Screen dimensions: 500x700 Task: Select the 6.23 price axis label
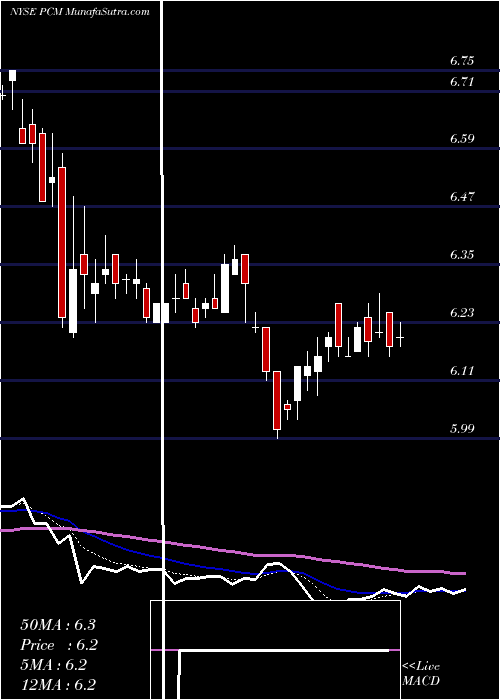[462, 313]
